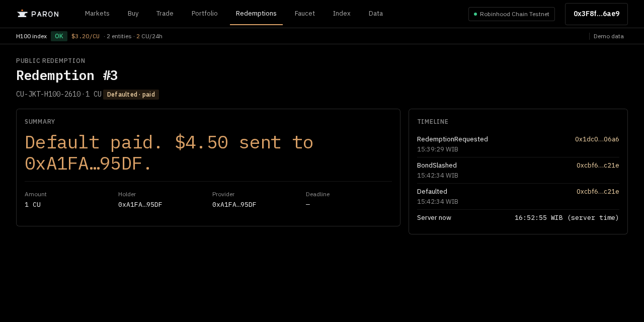This screenshot has height=322, width=644.
Task: Click the Demo data label
Action: (609, 36)
